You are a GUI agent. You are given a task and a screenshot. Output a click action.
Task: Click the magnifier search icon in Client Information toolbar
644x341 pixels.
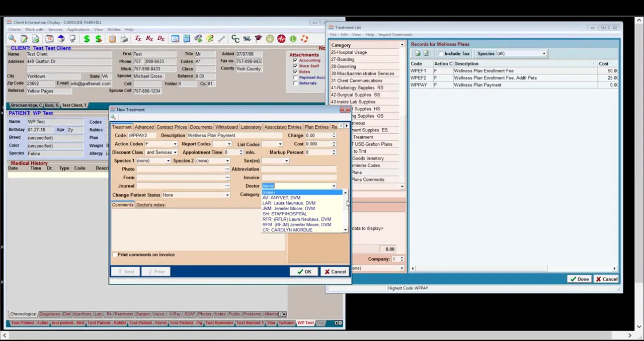pos(12,39)
